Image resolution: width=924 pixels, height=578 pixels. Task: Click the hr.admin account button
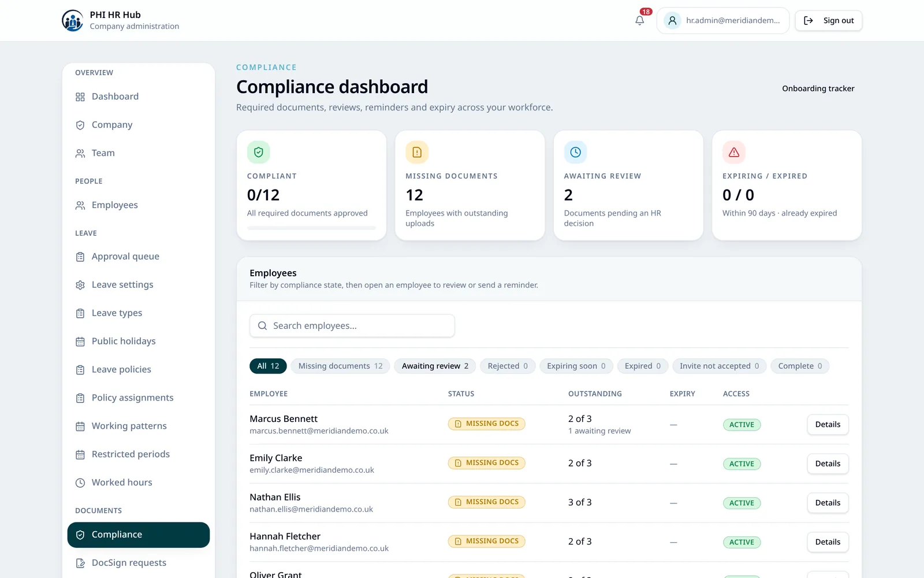[723, 21]
